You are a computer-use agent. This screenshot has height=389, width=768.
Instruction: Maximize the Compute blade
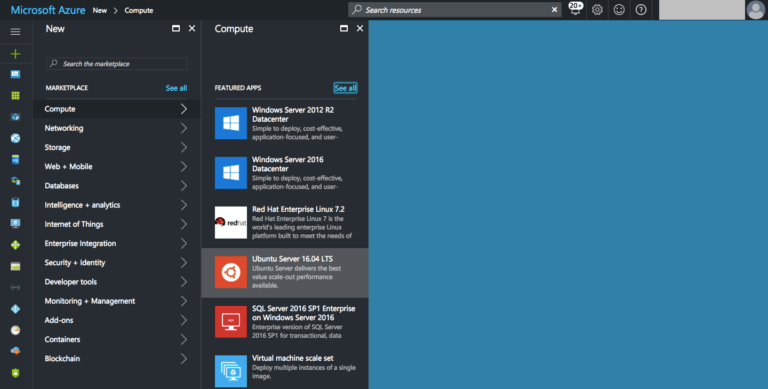344,28
